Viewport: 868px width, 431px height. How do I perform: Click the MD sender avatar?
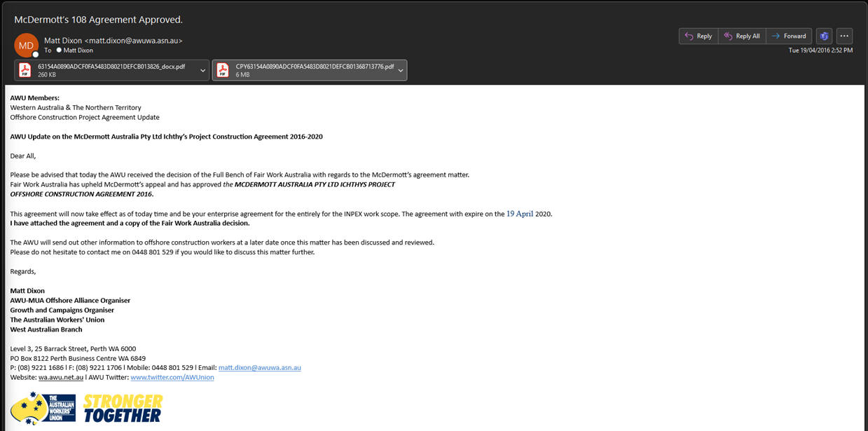pos(26,46)
